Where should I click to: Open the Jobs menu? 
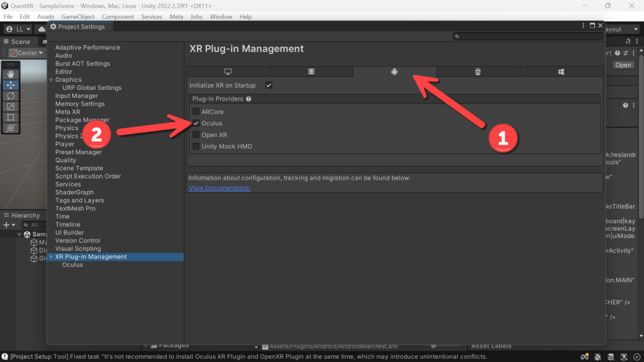196,16
